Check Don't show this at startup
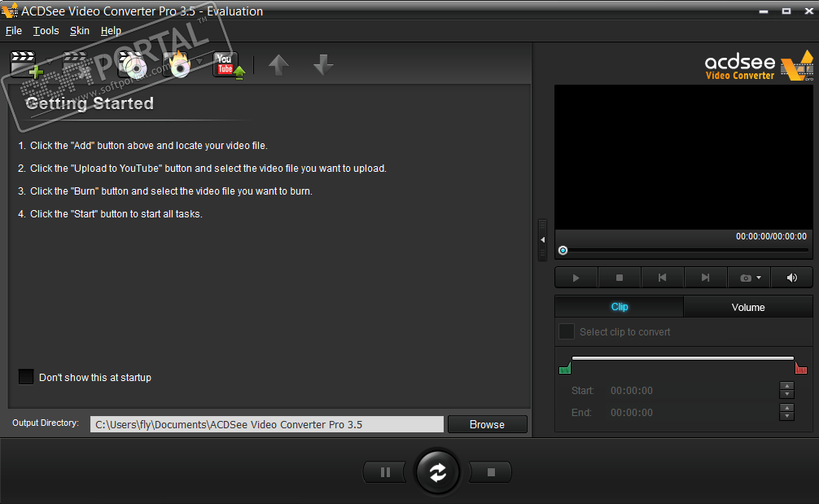This screenshot has height=504, width=819. pos(26,376)
